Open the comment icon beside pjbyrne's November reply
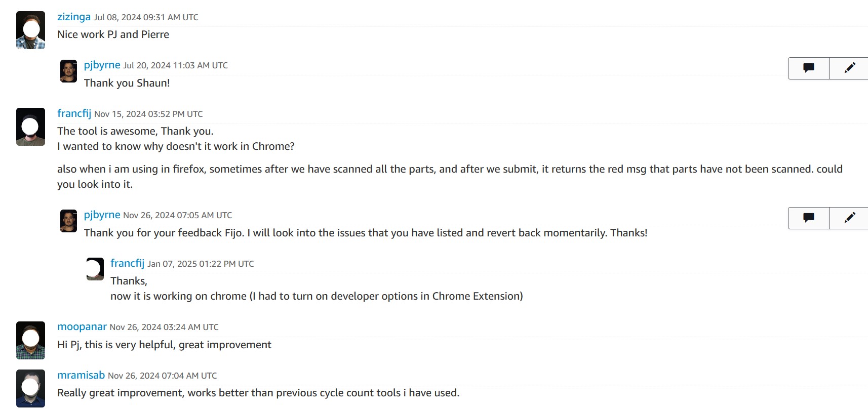868x410 pixels. 808,218
